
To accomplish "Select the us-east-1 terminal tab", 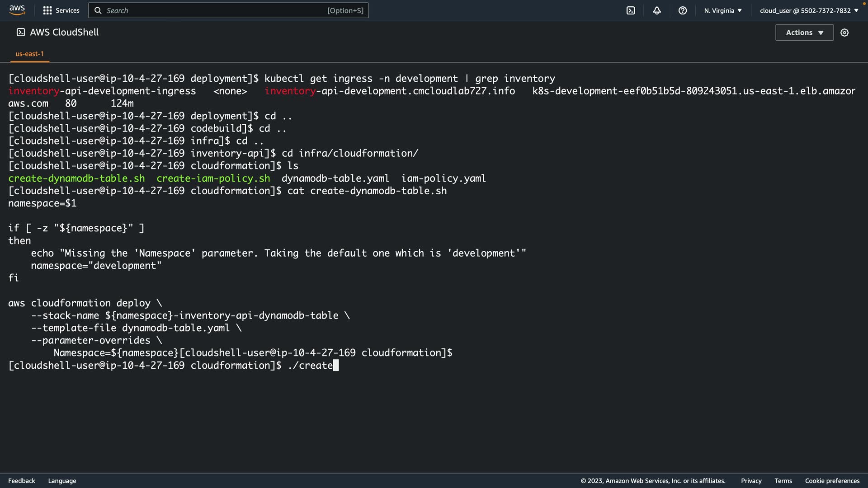I will 30,54.
